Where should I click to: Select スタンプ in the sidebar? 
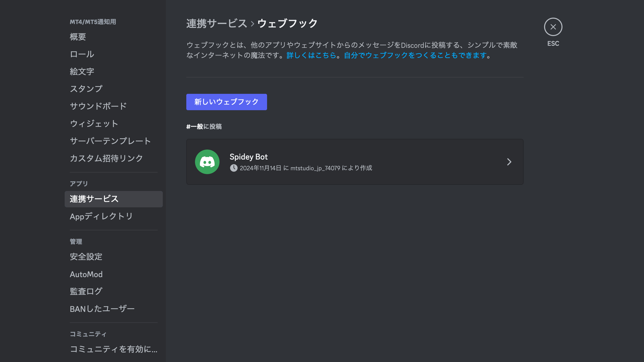click(x=86, y=89)
